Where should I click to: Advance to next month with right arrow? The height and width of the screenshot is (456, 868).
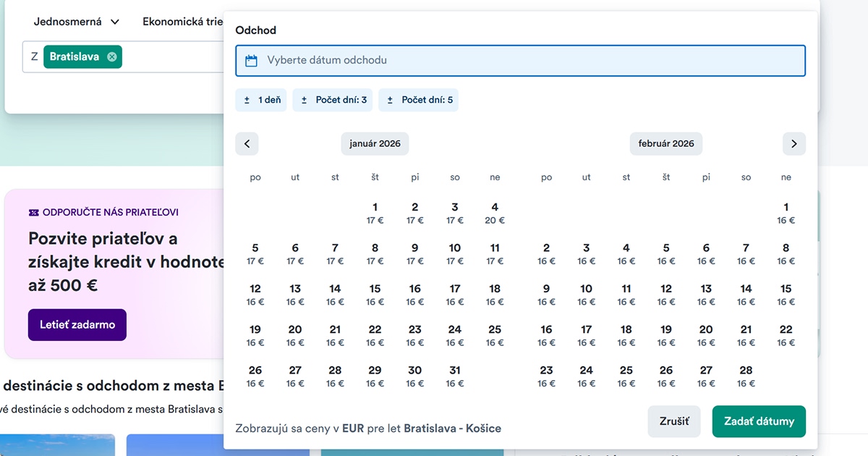[x=793, y=143]
